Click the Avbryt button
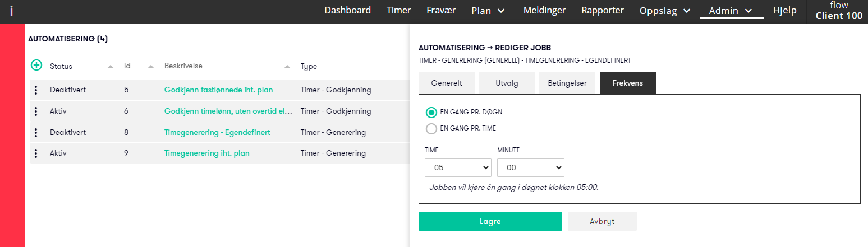The image size is (868, 247). point(602,221)
